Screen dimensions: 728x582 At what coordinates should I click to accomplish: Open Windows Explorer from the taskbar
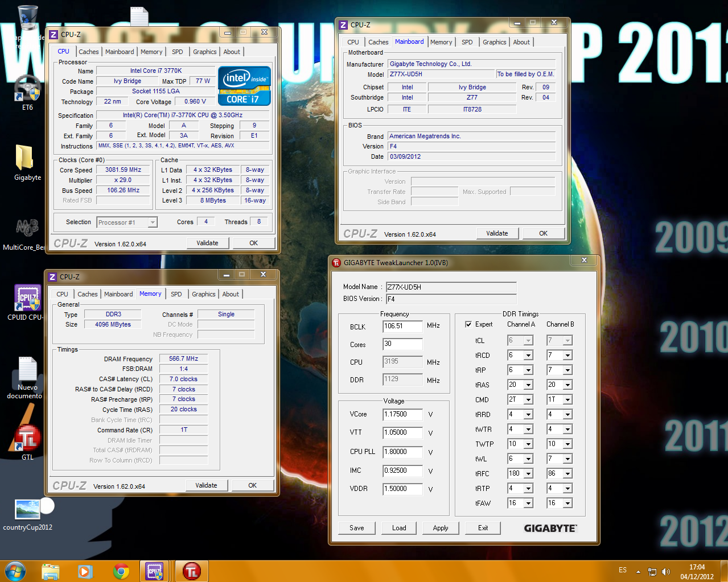50,571
